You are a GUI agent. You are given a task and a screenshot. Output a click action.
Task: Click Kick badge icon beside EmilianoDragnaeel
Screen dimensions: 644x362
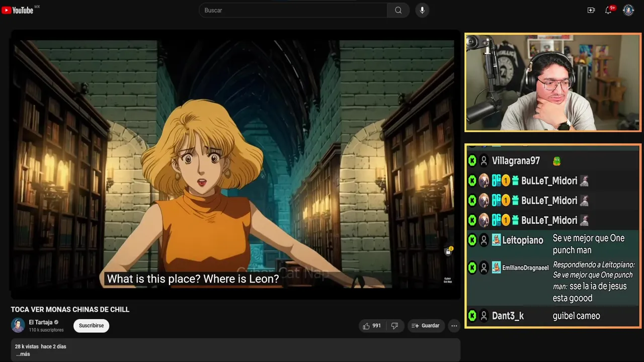[472, 267]
